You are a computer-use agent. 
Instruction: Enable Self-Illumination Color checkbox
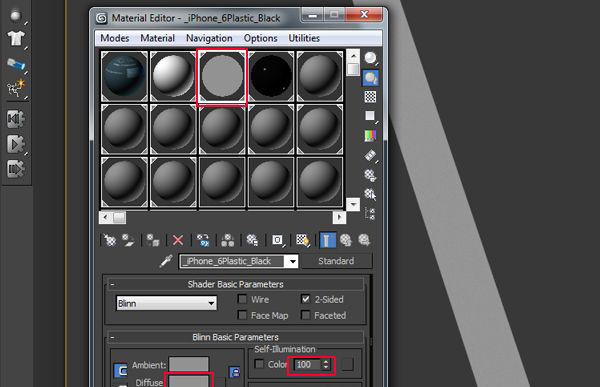(x=259, y=364)
